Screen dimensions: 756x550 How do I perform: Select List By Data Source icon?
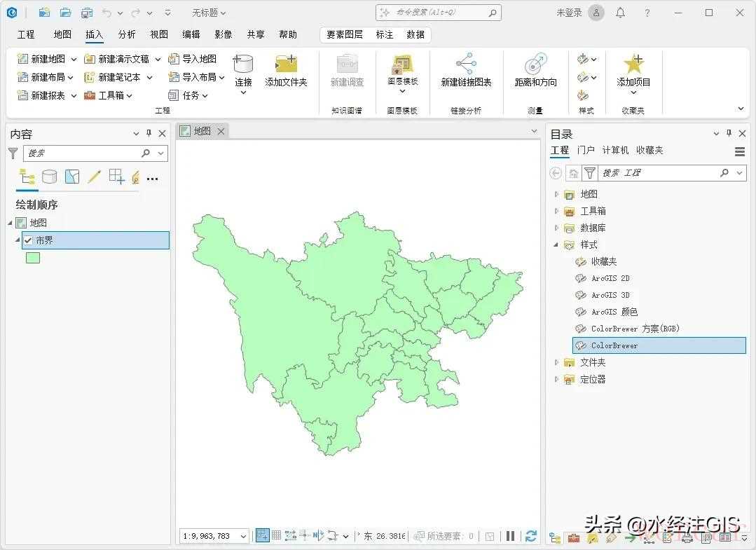point(49,177)
